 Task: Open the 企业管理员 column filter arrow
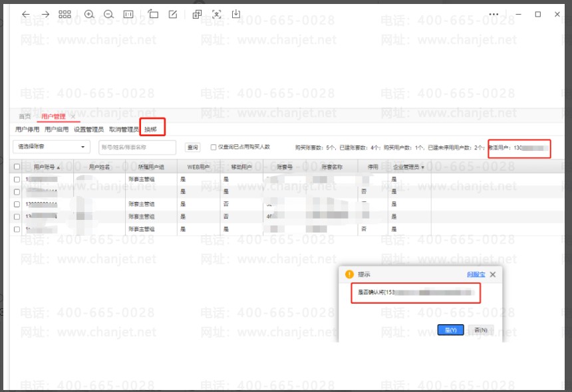click(422, 167)
